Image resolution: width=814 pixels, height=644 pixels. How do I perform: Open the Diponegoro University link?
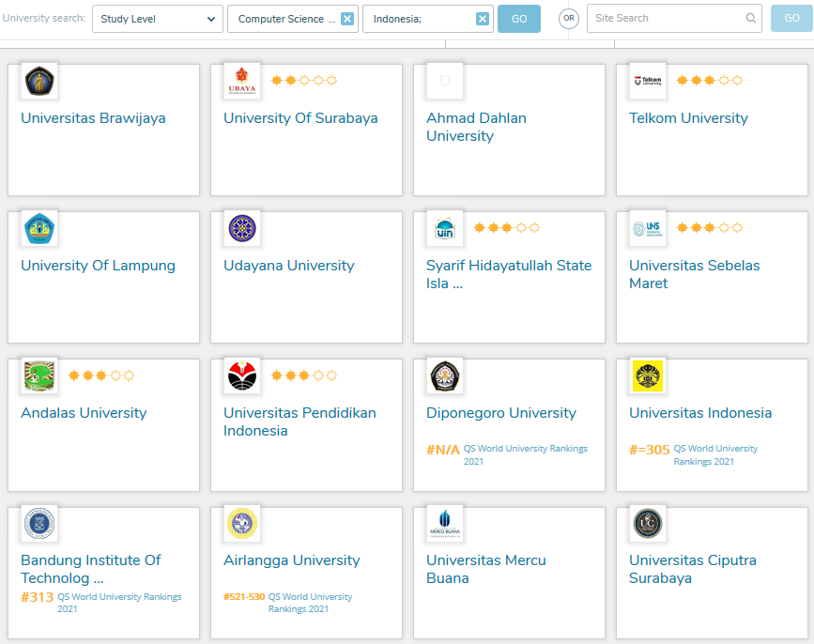[501, 413]
